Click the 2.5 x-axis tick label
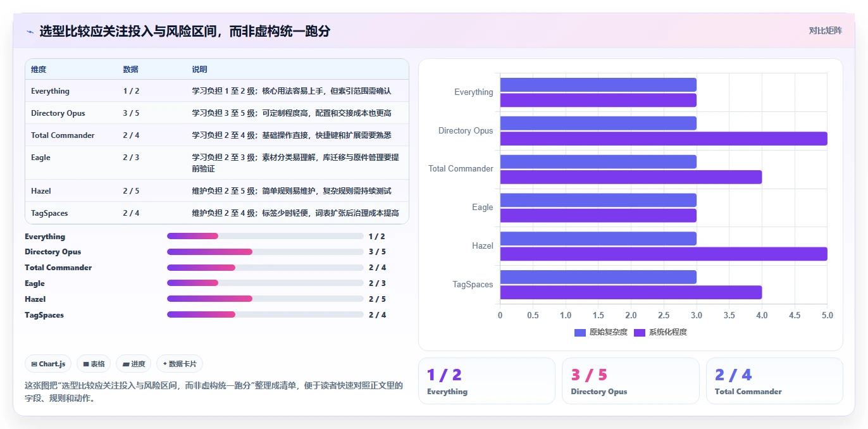 point(664,315)
